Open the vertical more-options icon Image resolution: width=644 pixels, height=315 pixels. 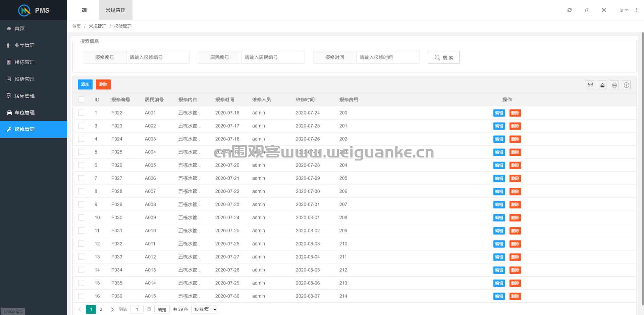(x=637, y=10)
